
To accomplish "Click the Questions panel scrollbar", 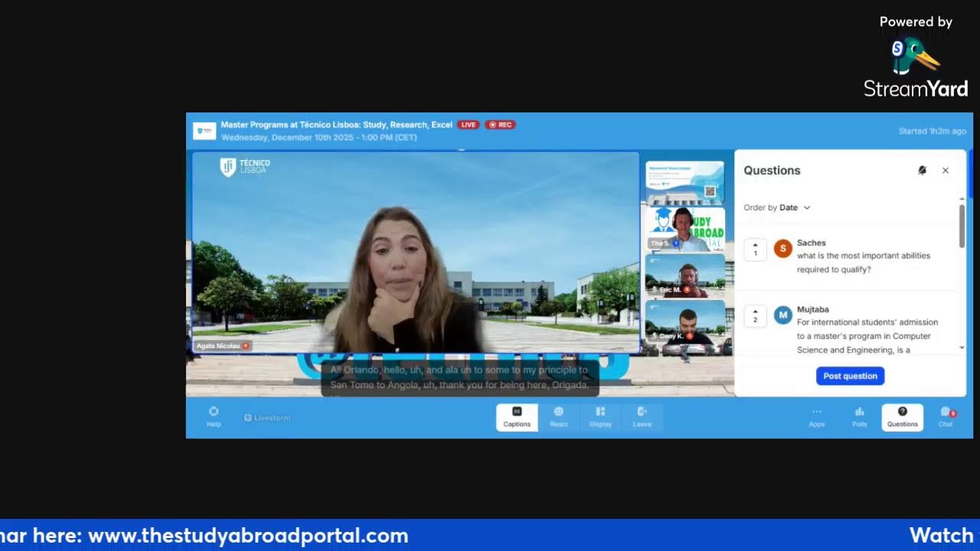I will 962,225.
